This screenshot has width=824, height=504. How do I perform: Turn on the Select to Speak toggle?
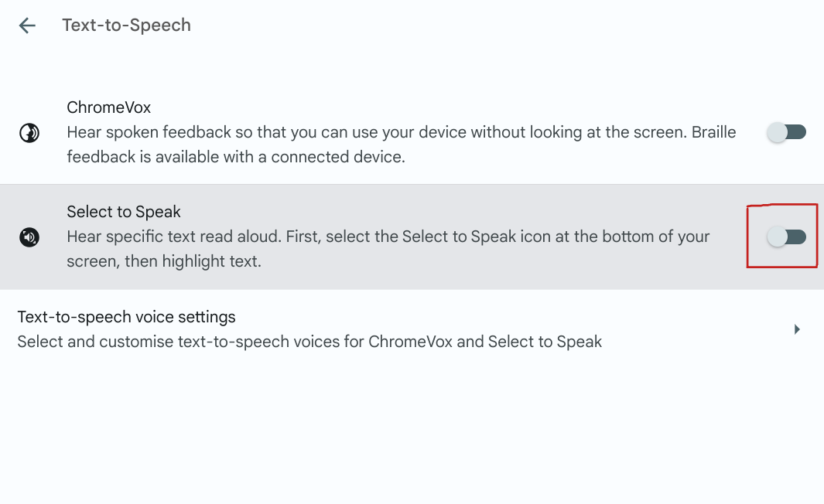pos(786,237)
